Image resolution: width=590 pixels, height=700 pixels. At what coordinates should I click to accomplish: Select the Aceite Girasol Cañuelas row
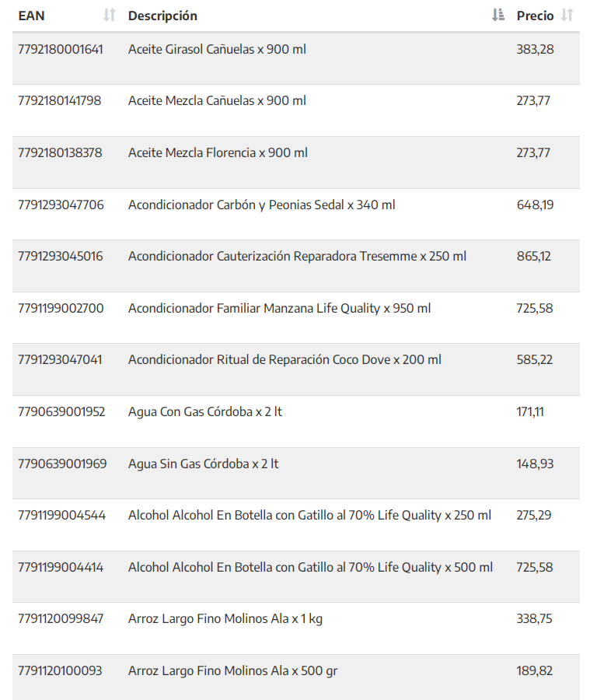click(x=217, y=50)
